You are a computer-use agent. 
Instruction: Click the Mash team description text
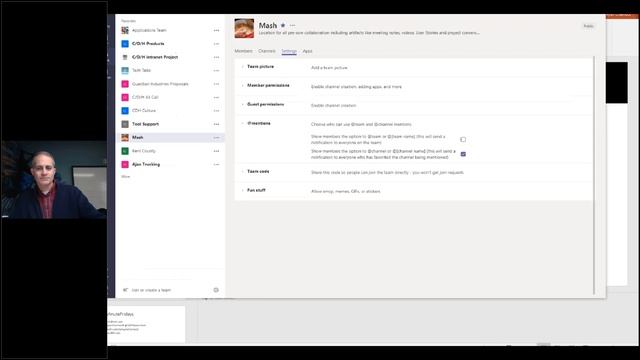(369, 33)
